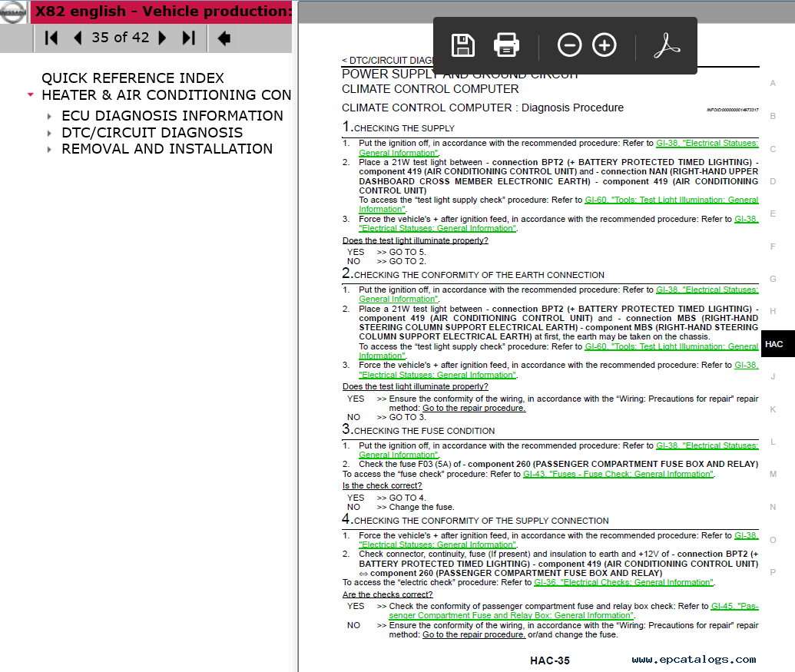Open GI-38 link in step 3 Fuse Condition
Screen dimensions: 795x672
(x=707, y=445)
